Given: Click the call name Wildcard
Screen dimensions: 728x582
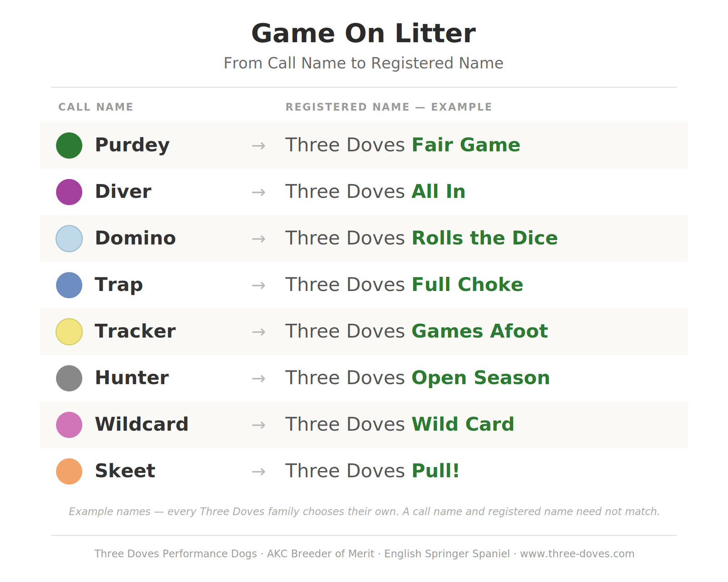Looking at the screenshot, I should [142, 424].
